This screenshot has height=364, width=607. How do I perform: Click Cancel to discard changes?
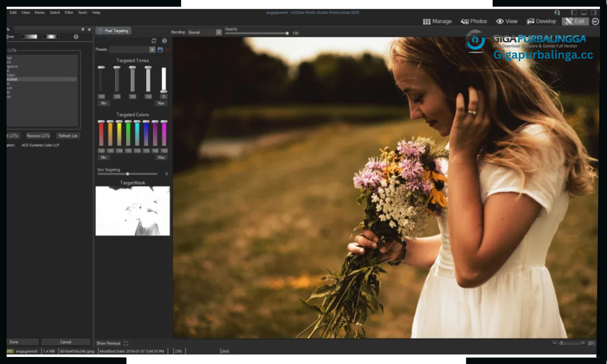click(66, 342)
